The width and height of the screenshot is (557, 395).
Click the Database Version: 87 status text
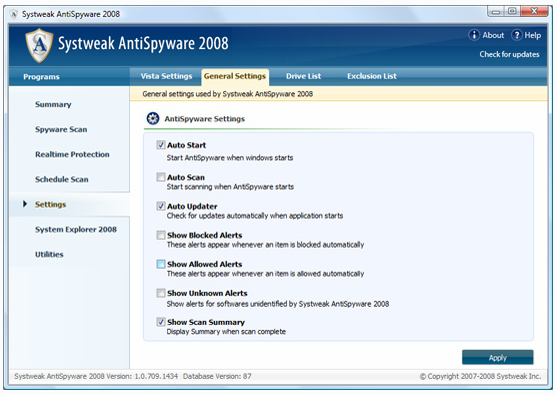click(x=217, y=376)
